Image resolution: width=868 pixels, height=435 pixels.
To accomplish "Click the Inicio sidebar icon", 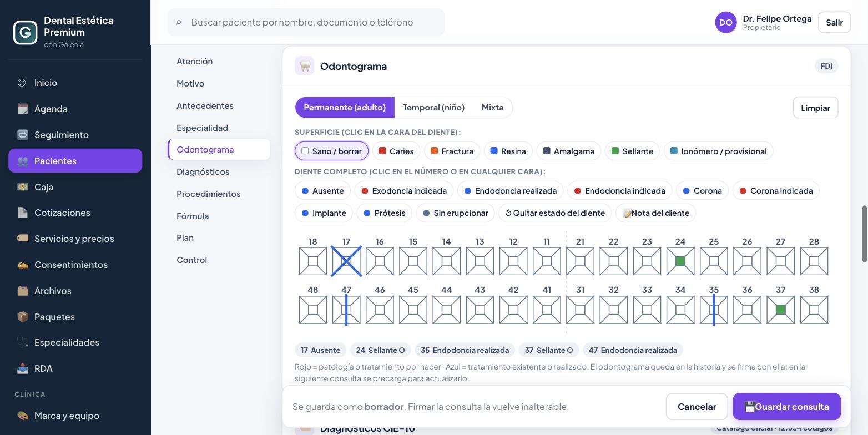I will point(22,83).
